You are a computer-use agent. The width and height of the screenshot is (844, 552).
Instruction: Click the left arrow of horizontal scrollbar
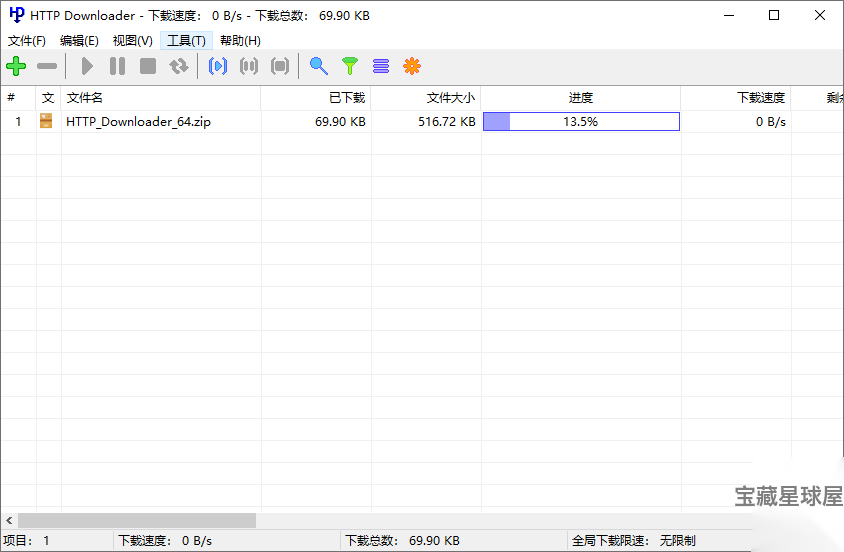point(9,521)
